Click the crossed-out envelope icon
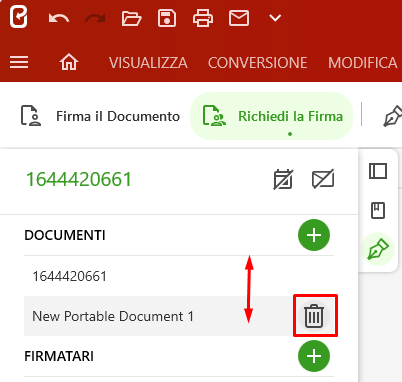 [x=323, y=179]
